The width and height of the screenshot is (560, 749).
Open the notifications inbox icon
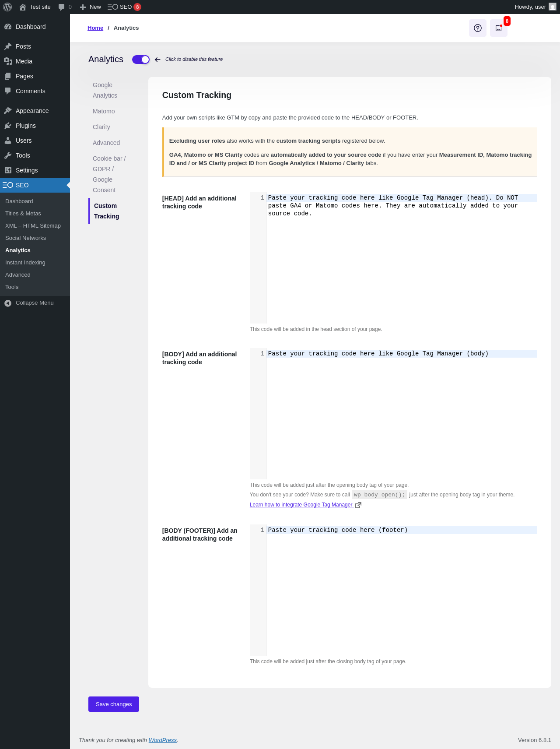coord(499,28)
